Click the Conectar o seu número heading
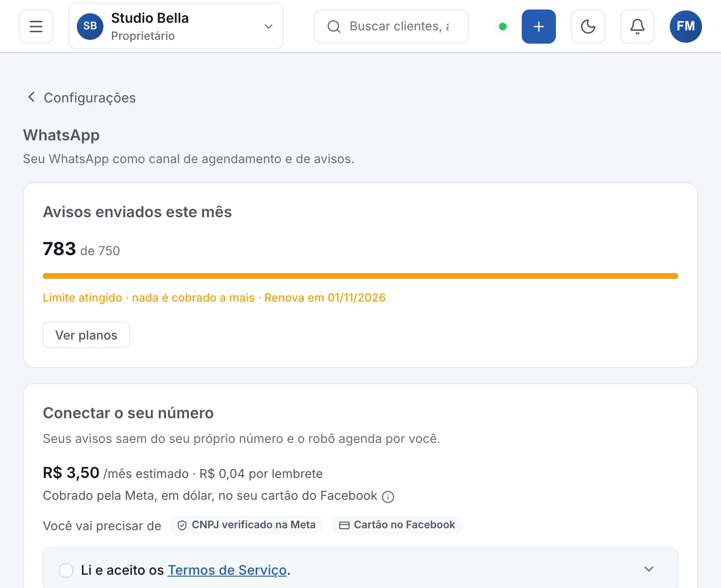 coord(128,413)
